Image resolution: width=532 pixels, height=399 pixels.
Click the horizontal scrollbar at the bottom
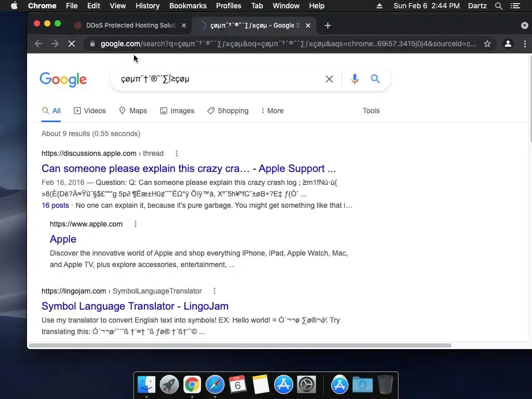point(240,345)
